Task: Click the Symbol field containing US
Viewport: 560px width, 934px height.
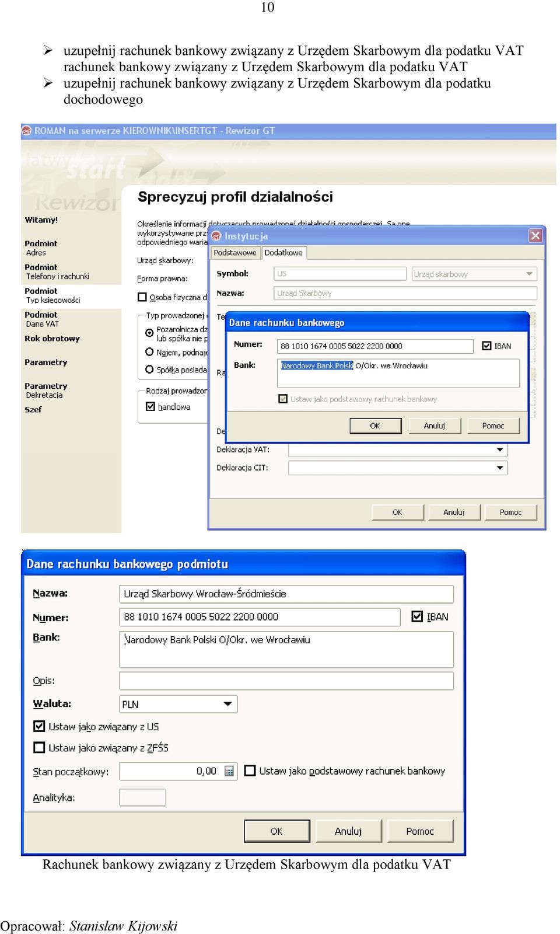Action: pos(340,274)
